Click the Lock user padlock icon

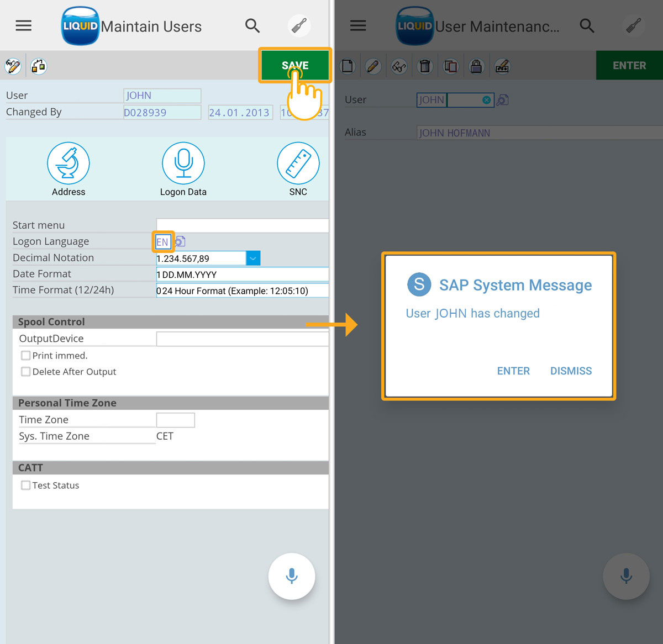[x=476, y=66]
